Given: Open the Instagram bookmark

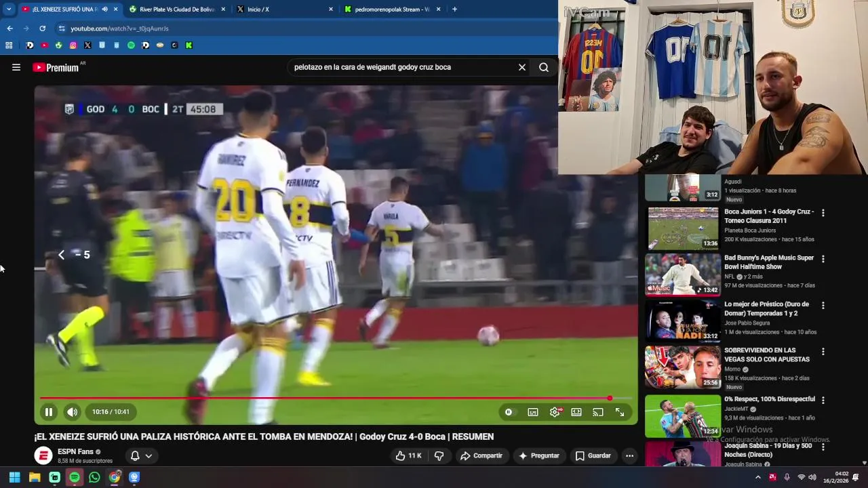Looking at the screenshot, I should click(x=73, y=45).
